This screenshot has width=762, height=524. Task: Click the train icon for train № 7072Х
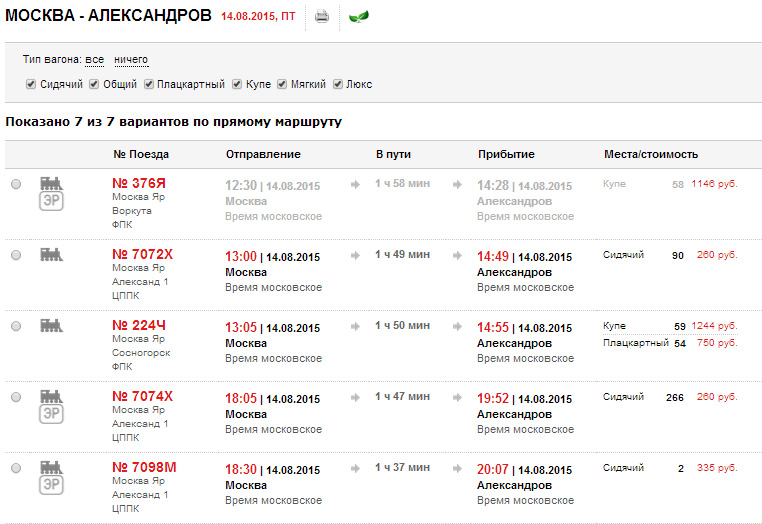(x=50, y=255)
